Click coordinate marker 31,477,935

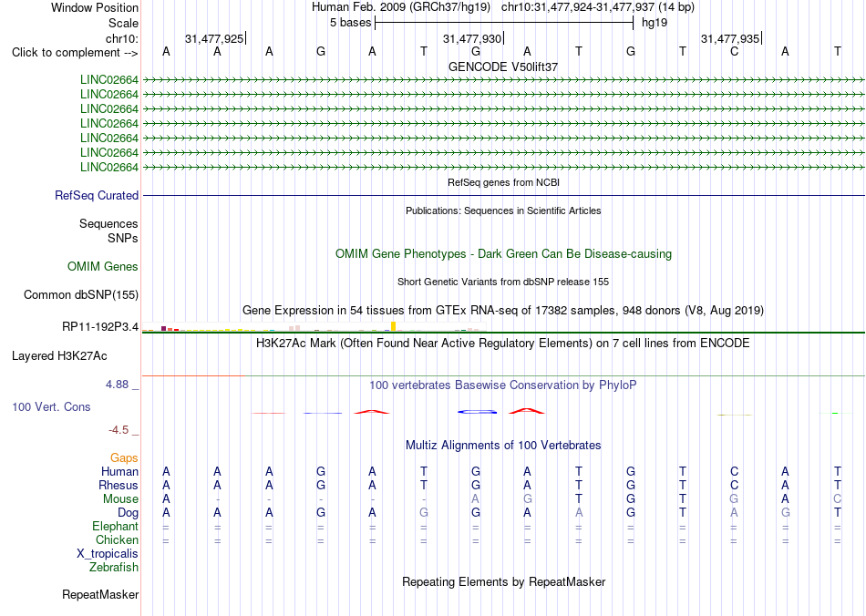(730, 38)
